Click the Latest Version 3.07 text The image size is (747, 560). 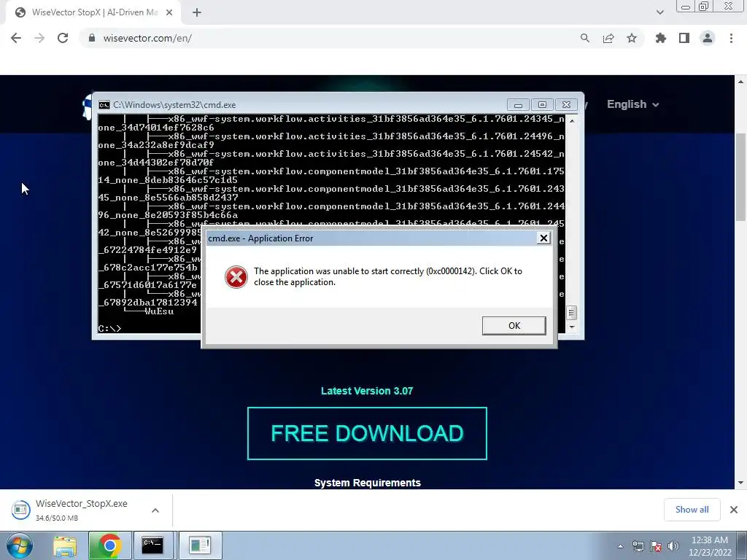click(367, 391)
